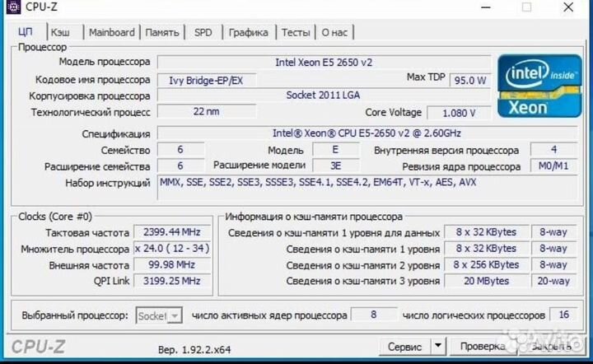593x364 pixels.
Task: Click the multiplier x 24.0 ( 12 - 34 )
Action: coord(172,249)
